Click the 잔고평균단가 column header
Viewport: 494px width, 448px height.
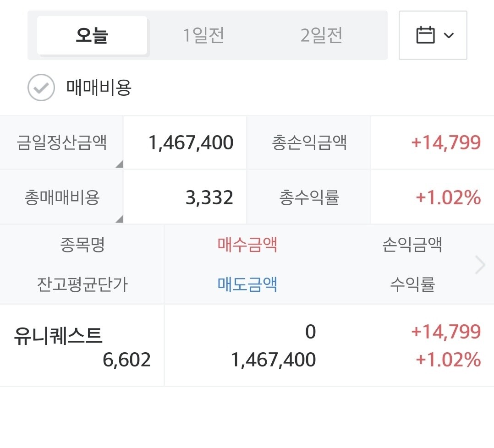click(x=82, y=284)
